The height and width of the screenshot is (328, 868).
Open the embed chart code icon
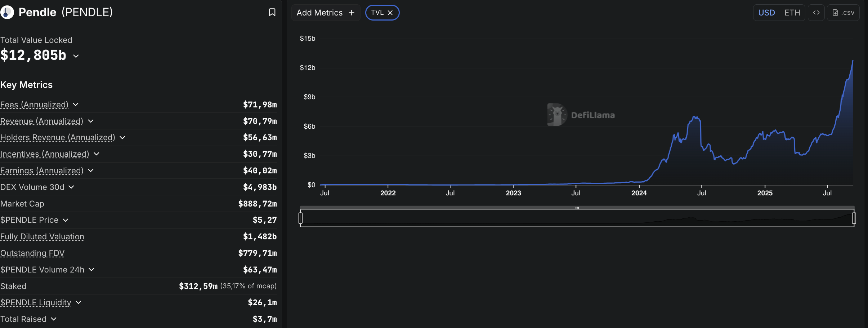coord(816,13)
